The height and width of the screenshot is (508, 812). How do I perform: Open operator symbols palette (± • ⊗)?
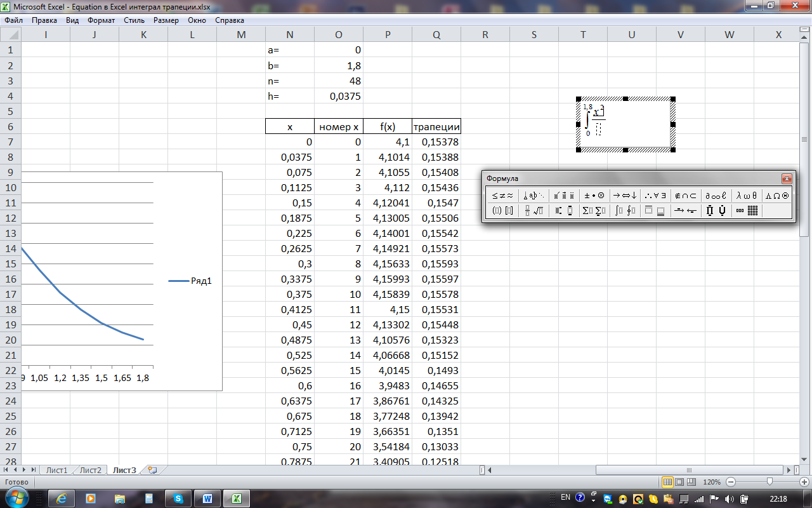(x=594, y=196)
